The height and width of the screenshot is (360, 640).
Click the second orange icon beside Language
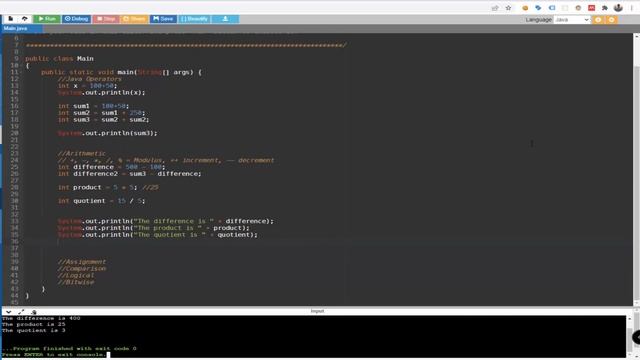(611, 20)
